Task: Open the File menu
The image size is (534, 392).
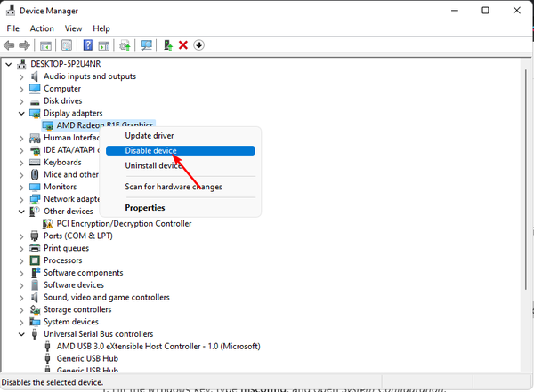Action: pos(13,28)
